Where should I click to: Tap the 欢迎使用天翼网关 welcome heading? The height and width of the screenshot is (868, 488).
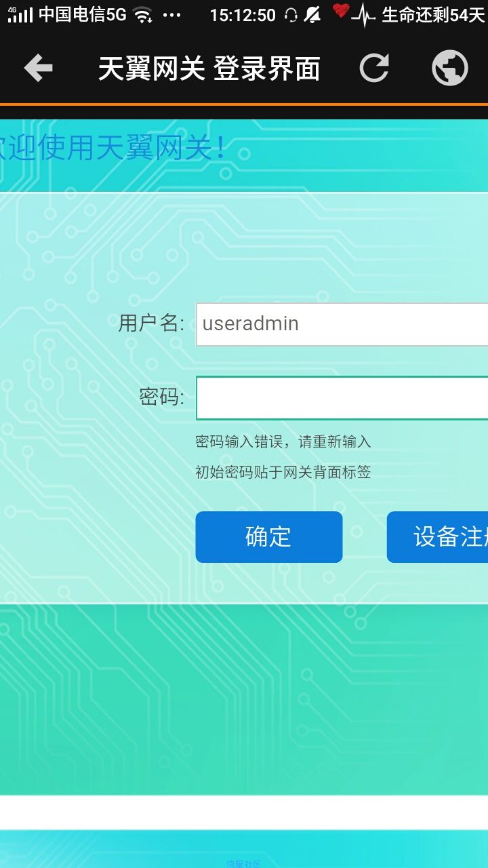pyautogui.click(x=112, y=148)
